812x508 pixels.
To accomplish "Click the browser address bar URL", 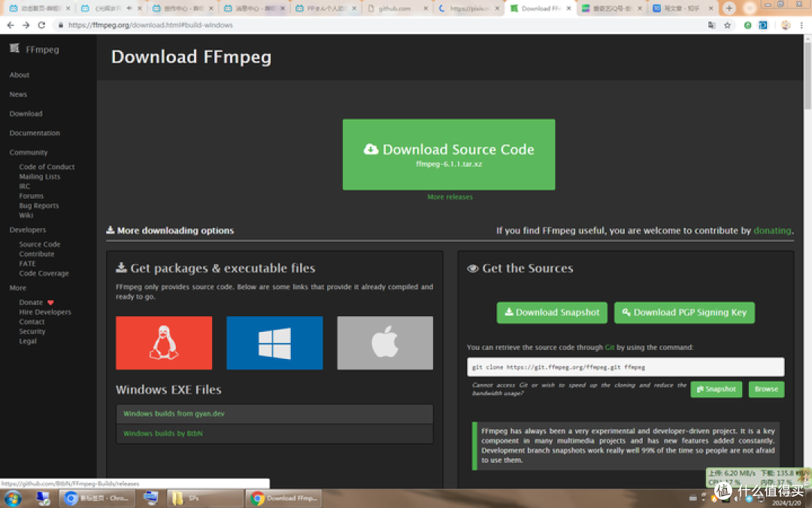I will [150, 25].
